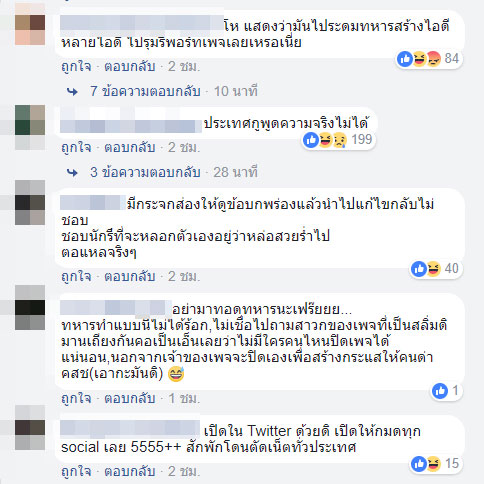Click the like reaction icon on the 84-reaction comment
This screenshot has height=484, width=484.
click(405, 59)
